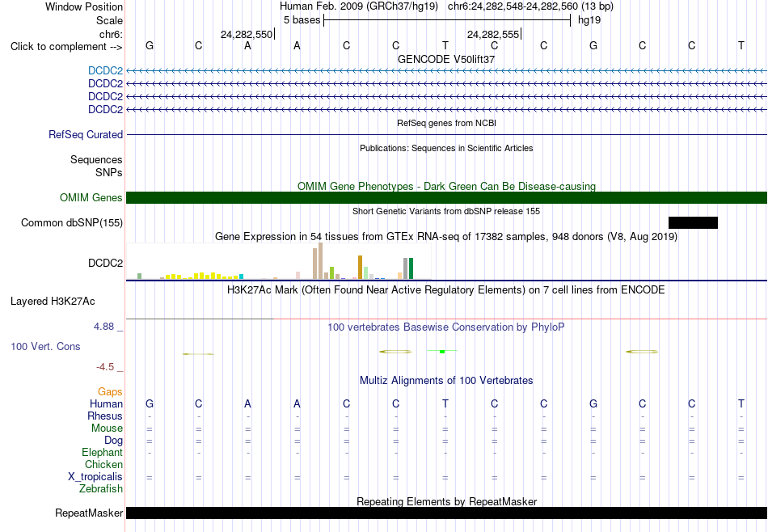
Task: Click the 24,282,550 ruler position marker
Action: pos(247,34)
